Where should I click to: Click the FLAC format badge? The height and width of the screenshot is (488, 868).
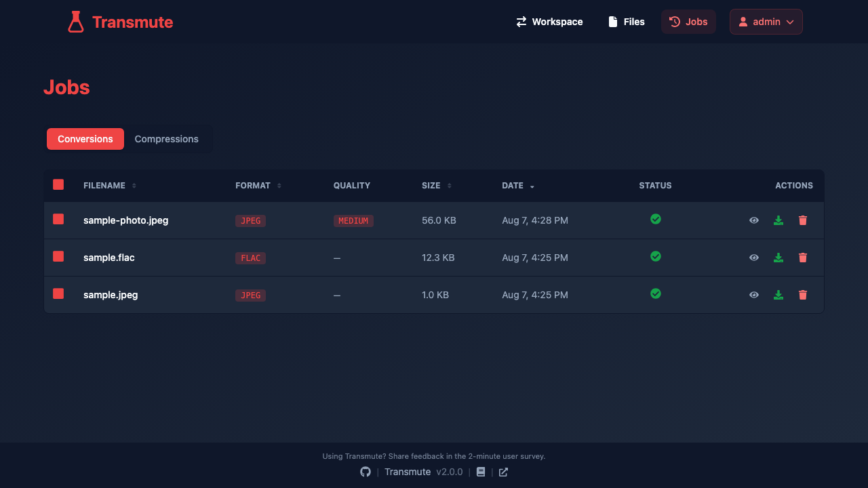tap(251, 258)
